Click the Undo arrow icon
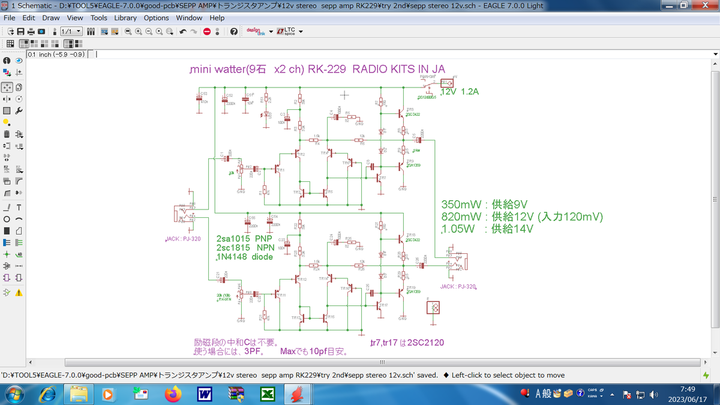Screen dimensions: 720x405 click(x=182, y=31)
